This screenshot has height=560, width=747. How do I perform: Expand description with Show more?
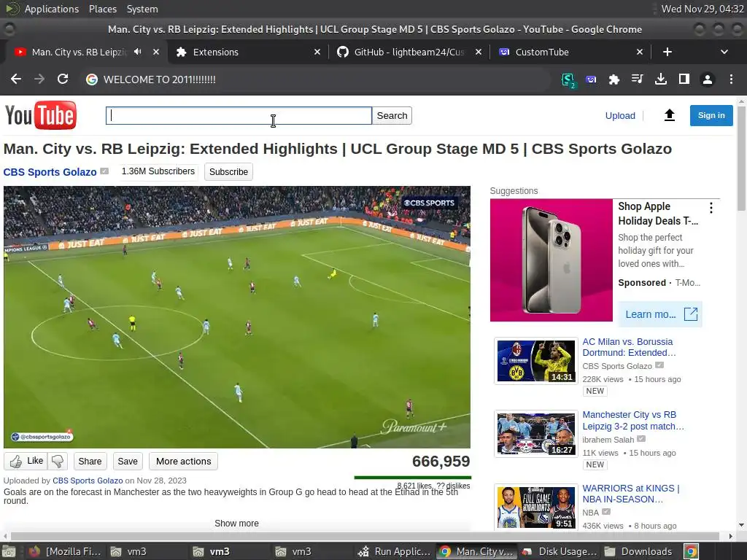click(x=236, y=524)
